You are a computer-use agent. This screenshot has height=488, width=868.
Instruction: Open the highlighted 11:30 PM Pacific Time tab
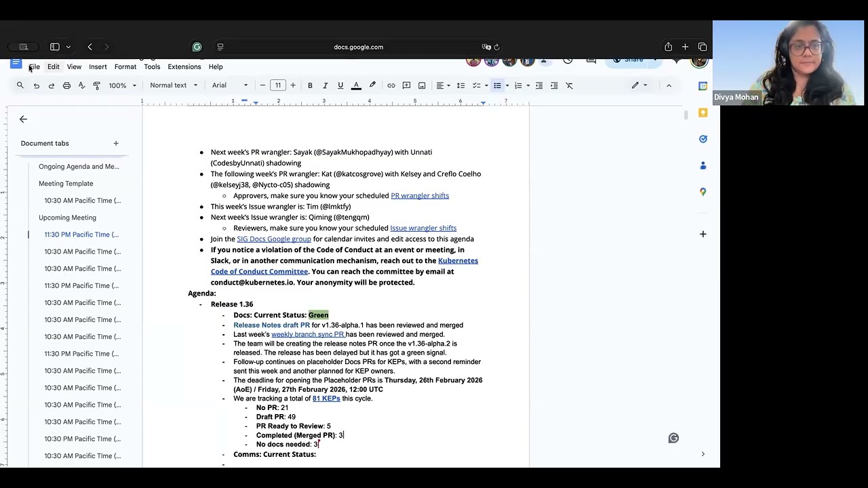coord(81,235)
